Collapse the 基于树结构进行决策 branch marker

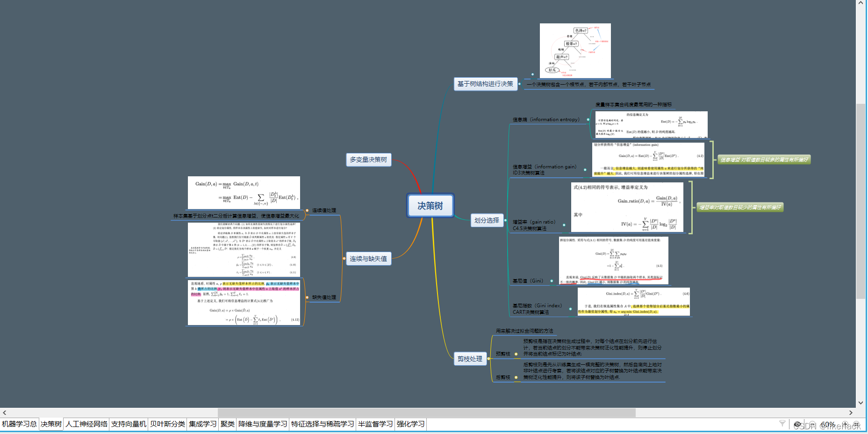click(x=519, y=84)
